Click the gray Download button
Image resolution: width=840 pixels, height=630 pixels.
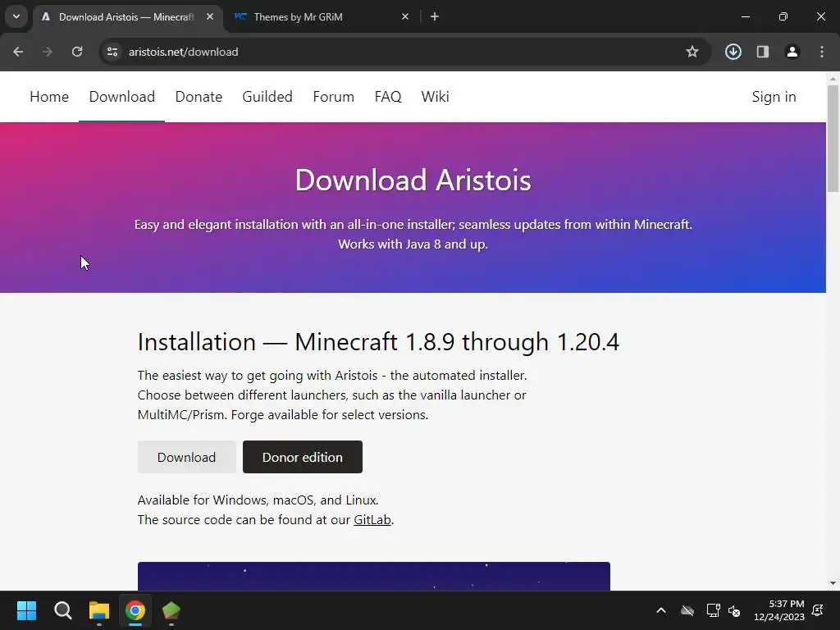(x=186, y=457)
